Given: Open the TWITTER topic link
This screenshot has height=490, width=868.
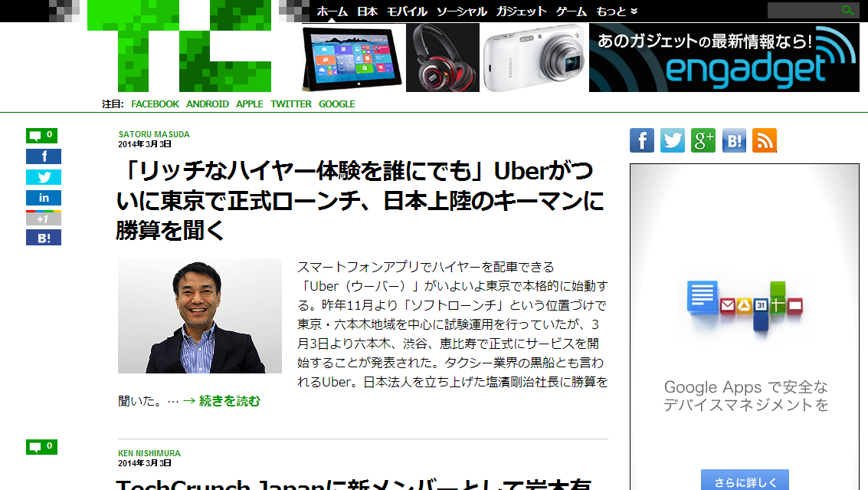Looking at the screenshot, I should tap(291, 104).
